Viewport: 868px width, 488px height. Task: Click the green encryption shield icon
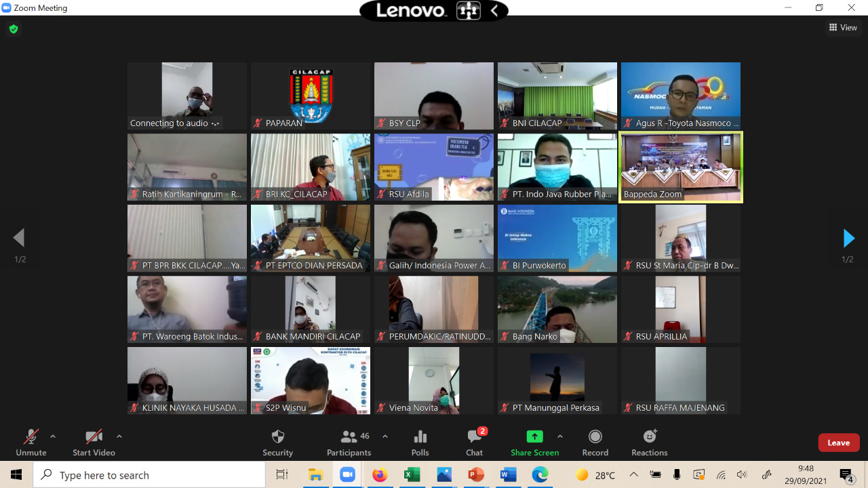click(x=13, y=29)
